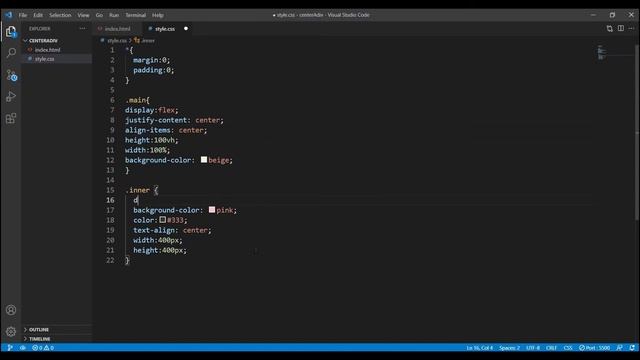Viewport: 640px width, 360px height.
Task: Open the Go menu
Action: (99, 15)
